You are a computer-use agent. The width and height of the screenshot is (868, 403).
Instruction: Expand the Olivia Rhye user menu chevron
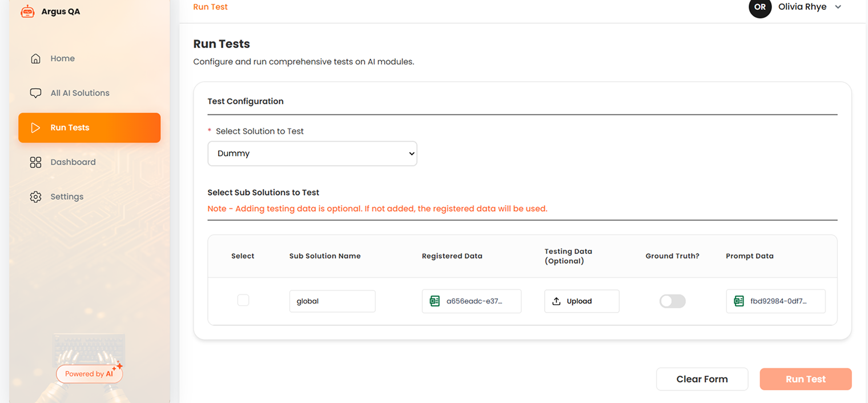[x=838, y=7]
